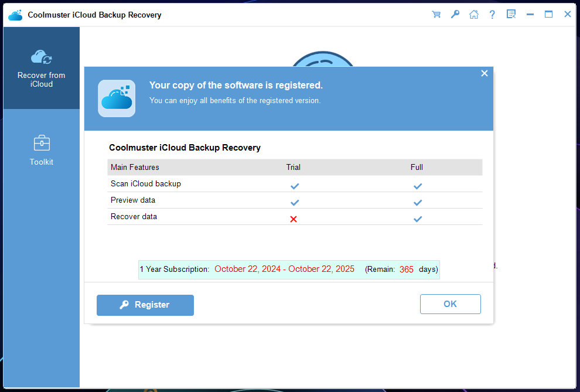Click the Full column header
This screenshot has width=580, height=392.
417,167
